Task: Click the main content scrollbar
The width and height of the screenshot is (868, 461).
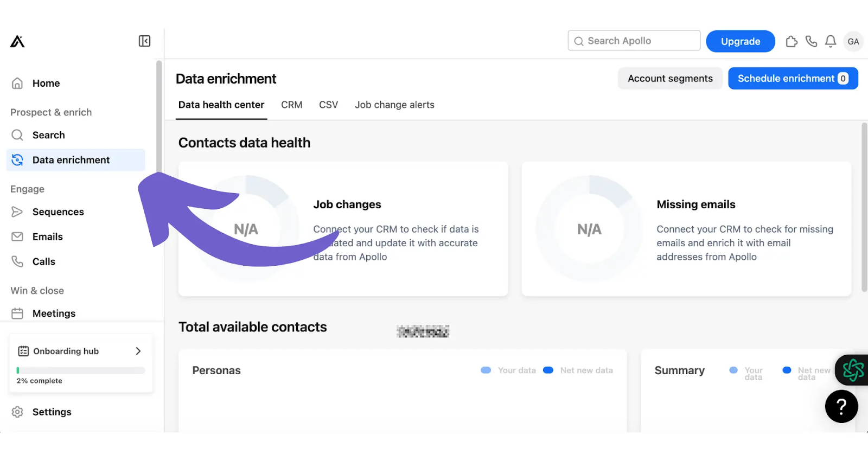Action: point(864,207)
